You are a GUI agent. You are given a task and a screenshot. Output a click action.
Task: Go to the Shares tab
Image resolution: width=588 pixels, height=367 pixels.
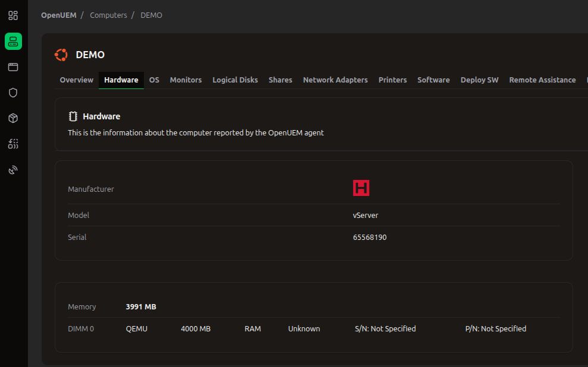(x=281, y=80)
